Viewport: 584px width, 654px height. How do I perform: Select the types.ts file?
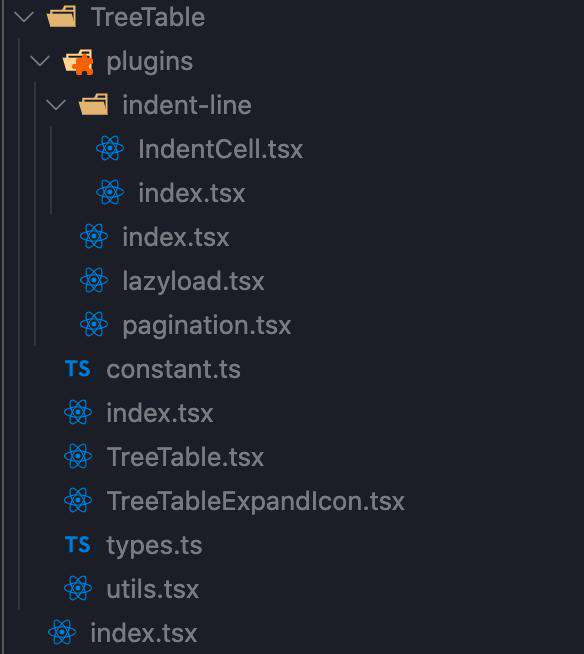tap(154, 546)
